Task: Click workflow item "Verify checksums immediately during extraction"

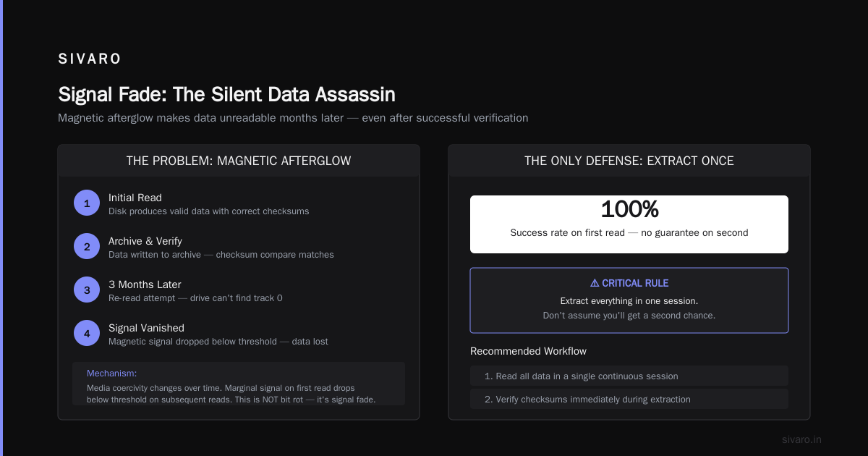Action: [629, 399]
